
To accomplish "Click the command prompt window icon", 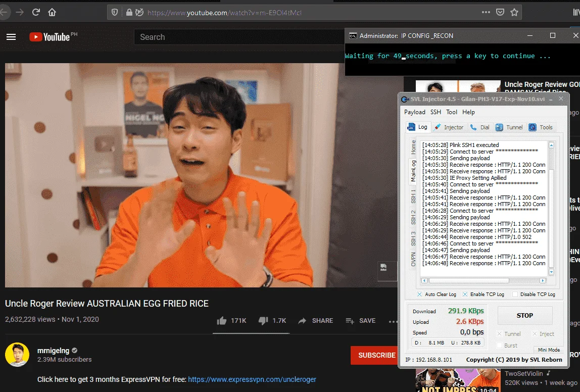I will (353, 35).
